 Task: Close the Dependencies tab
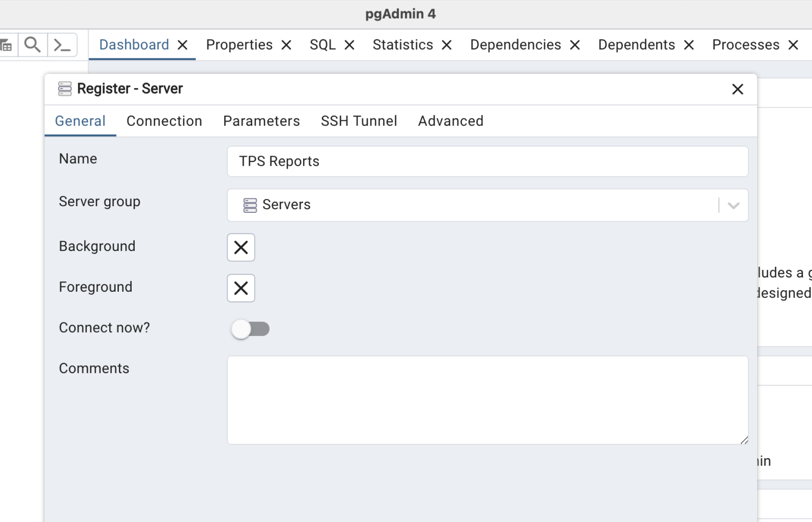coord(574,44)
